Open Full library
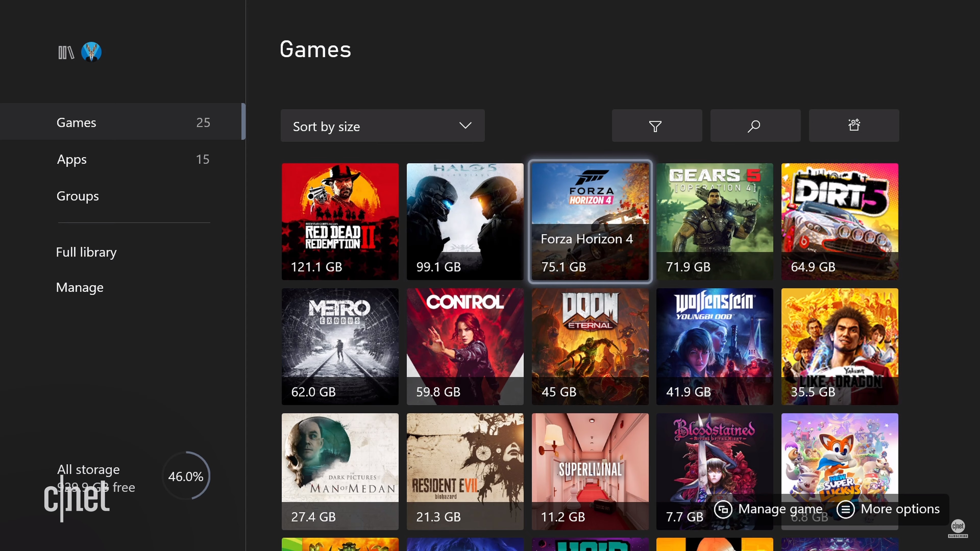 (86, 252)
